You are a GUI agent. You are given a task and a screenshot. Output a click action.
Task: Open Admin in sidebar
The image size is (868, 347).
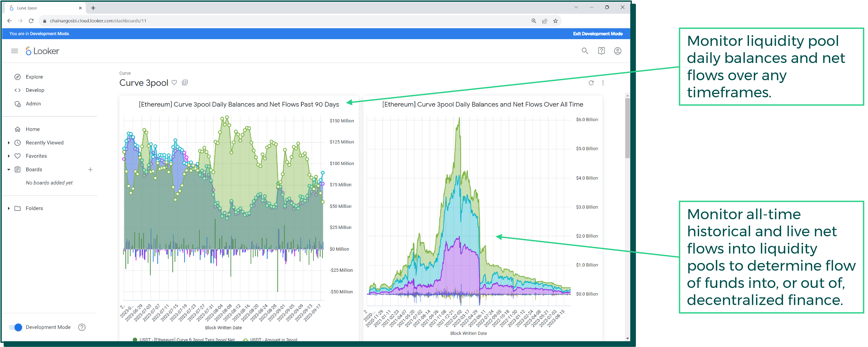pyautogui.click(x=33, y=104)
